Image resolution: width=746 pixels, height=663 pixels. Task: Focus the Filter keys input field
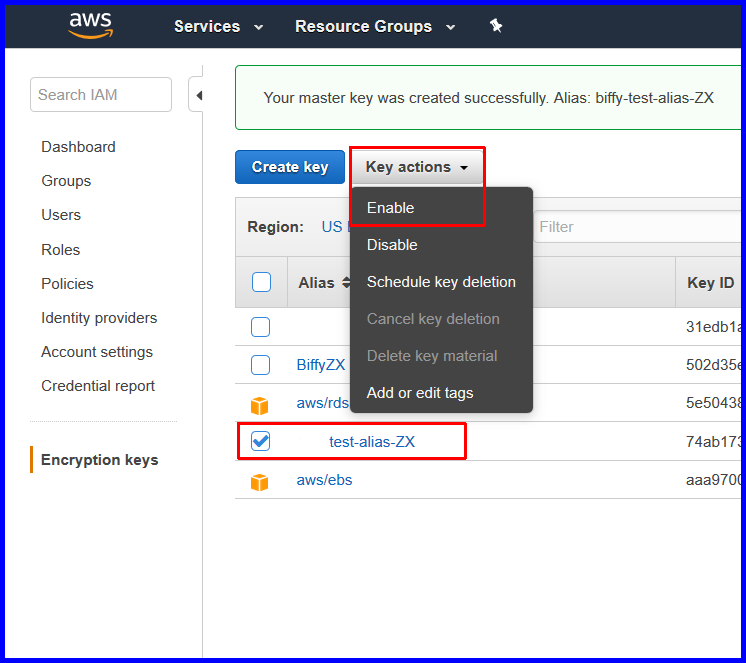pyautogui.click(x=637, y=227)
